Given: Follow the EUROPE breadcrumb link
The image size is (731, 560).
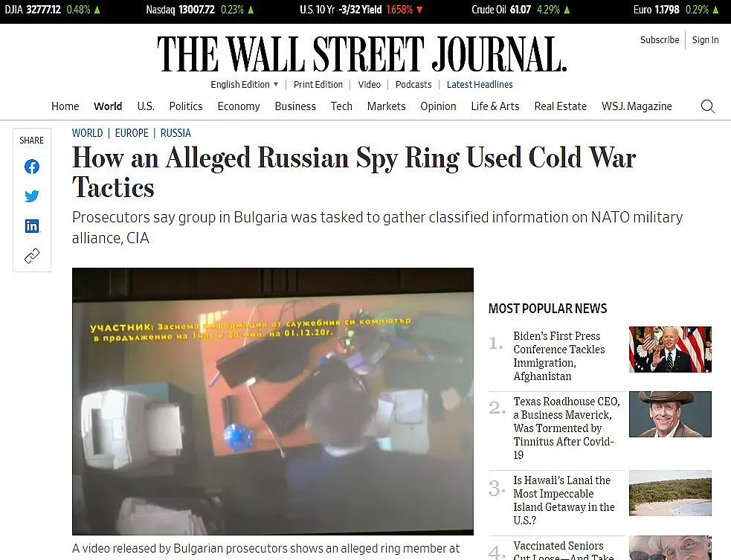Looking at the screenshot, I should click(132, 133).
